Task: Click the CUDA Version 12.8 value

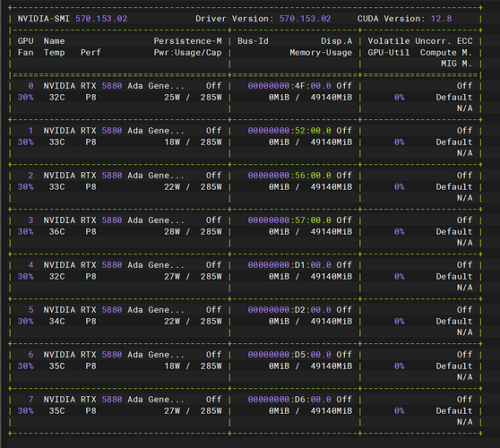Action: click(x=441, y=19)
